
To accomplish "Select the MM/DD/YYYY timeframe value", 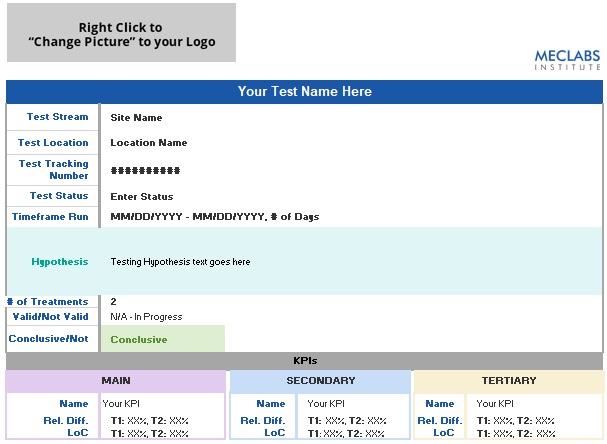I will [214, 217].
